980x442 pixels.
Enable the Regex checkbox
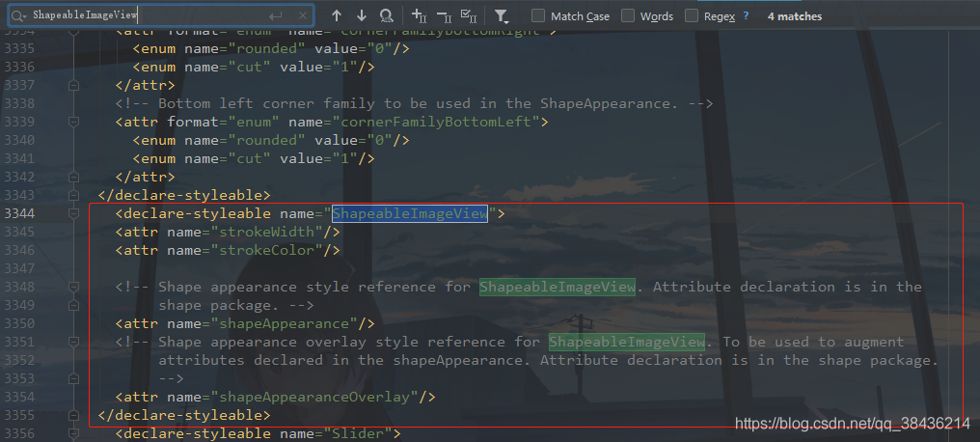(692, 15)
